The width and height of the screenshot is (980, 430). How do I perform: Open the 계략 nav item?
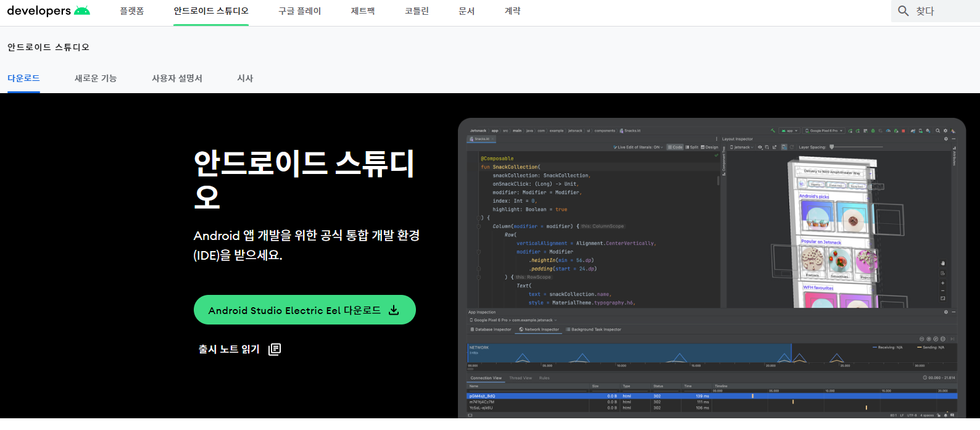513,11
